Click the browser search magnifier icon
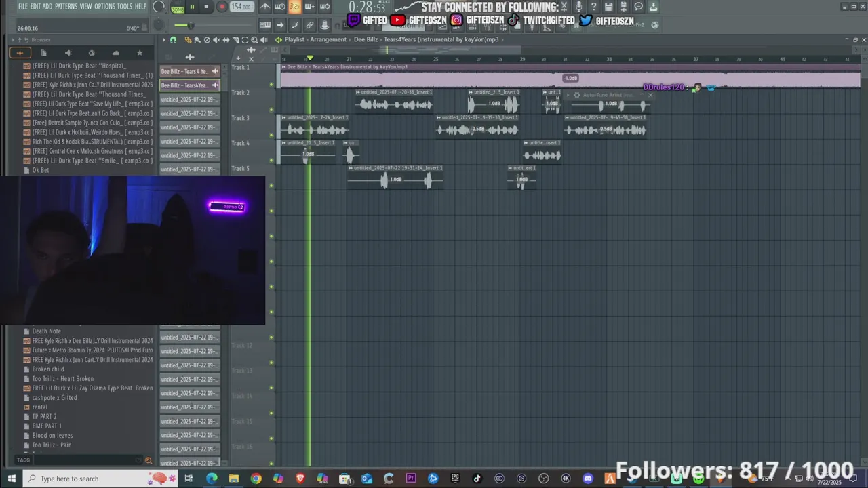 149,460
